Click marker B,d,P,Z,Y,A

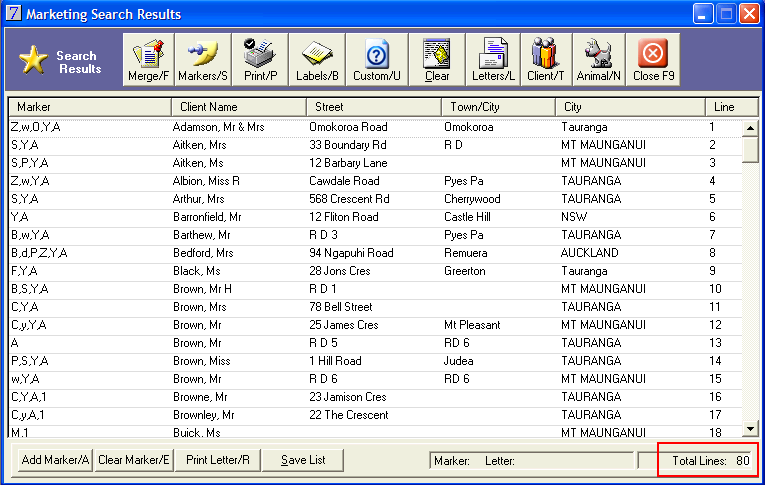pos(39,254)
